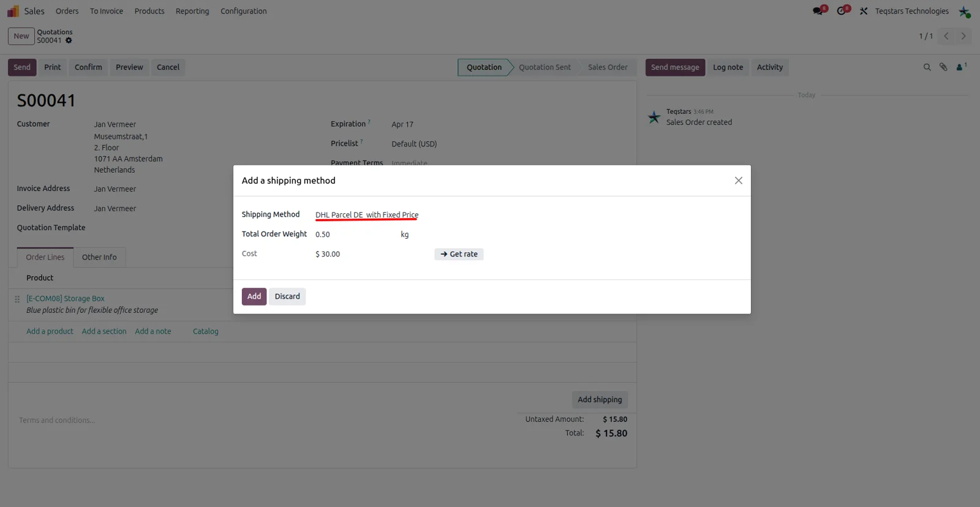
Task: Open company switcher Teqstars Technologies
Action: pos(911,11)
